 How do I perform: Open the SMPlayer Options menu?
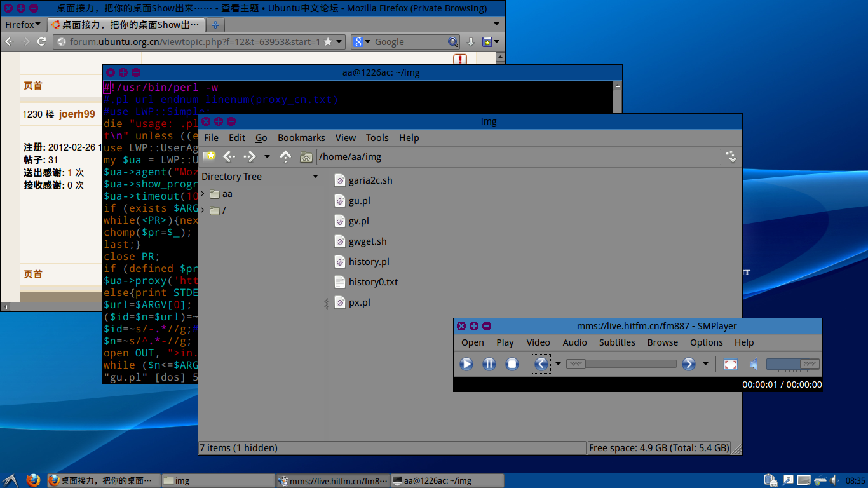point(707,342)
